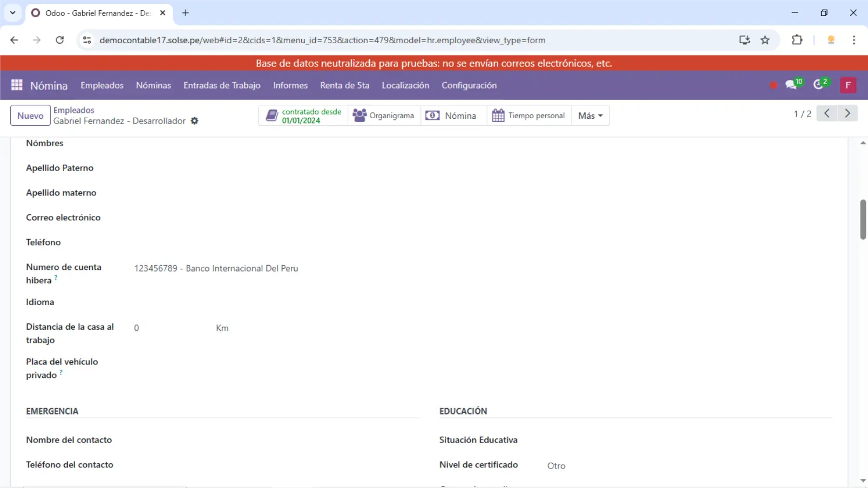
Task: Open browser extensions puzzle icon
Action: click(797, 40)
